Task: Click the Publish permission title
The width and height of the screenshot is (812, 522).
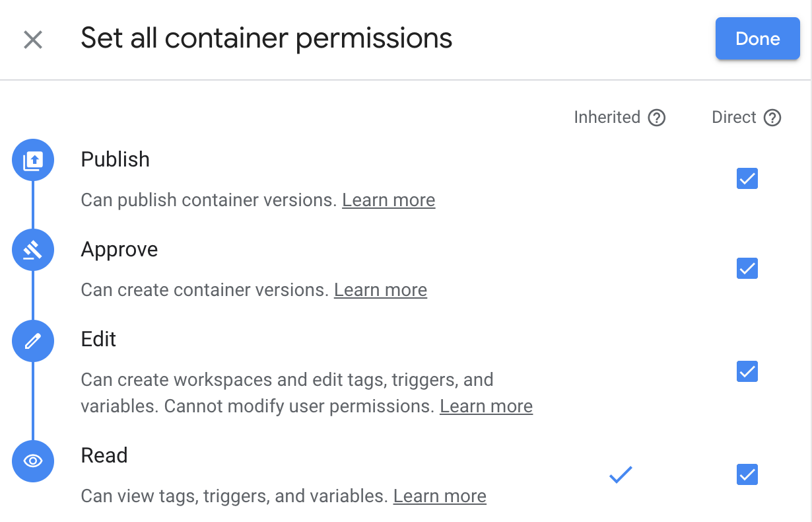Action: click(115, 159)
